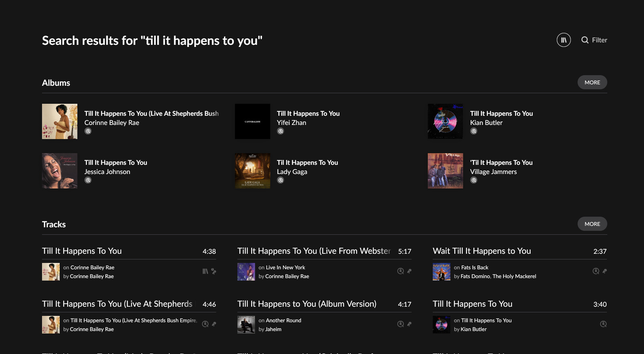Screen dimensions: 644x354
Task: Click library icon on first Corinne Bailey Rae track
Action: pyautogui.click(x=205, y=271)
